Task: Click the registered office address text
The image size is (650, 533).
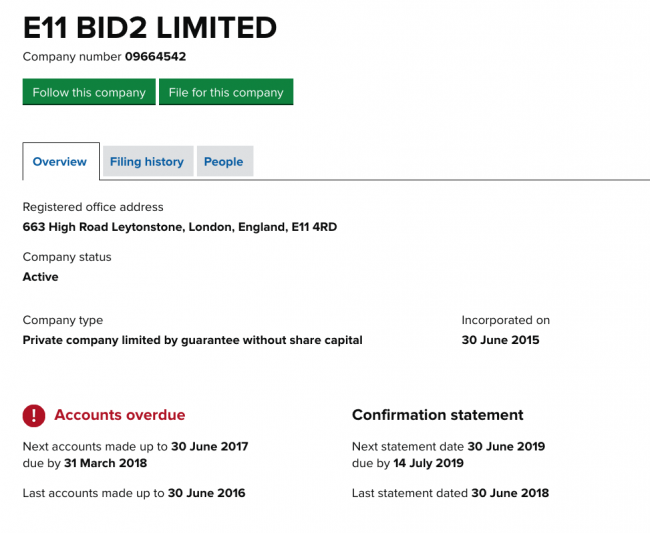Action: 180,227
